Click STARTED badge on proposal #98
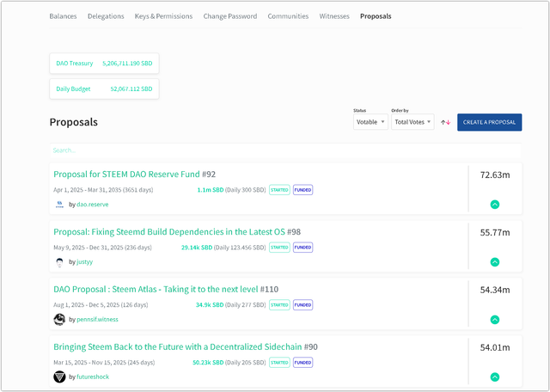The width and height of the screenshot is (550, 392). tap(279, 248)
